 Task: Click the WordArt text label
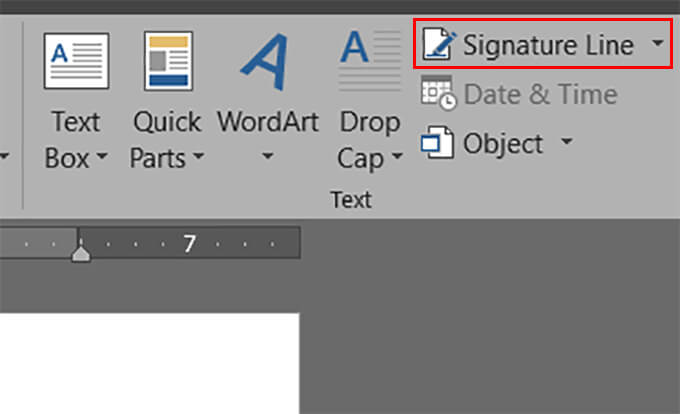coord(267,122)
